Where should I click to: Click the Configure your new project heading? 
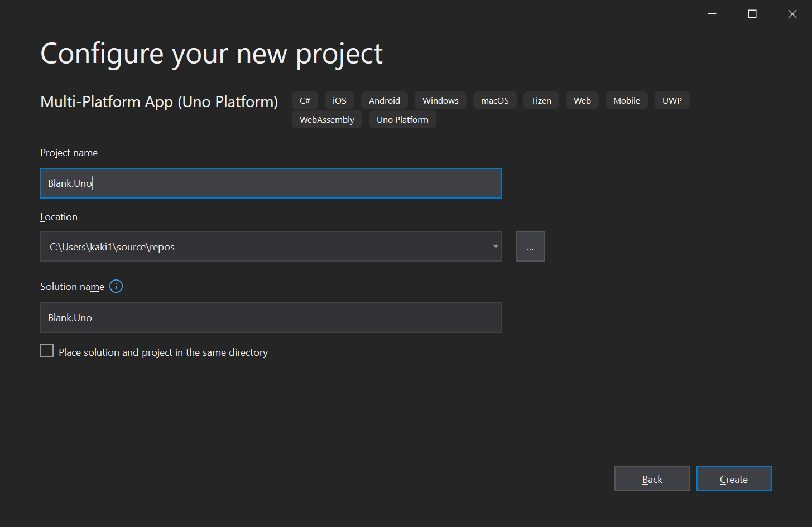tap(212, 54)
